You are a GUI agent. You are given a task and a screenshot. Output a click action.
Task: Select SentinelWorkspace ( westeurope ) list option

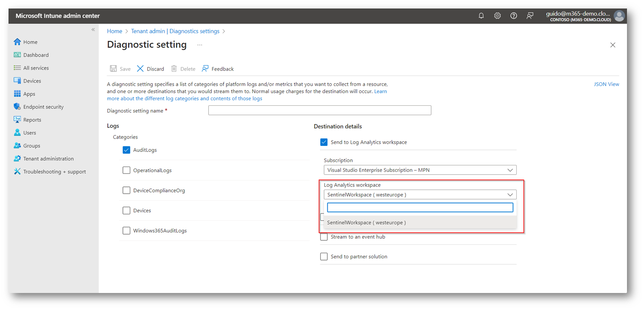pos(420,222)
